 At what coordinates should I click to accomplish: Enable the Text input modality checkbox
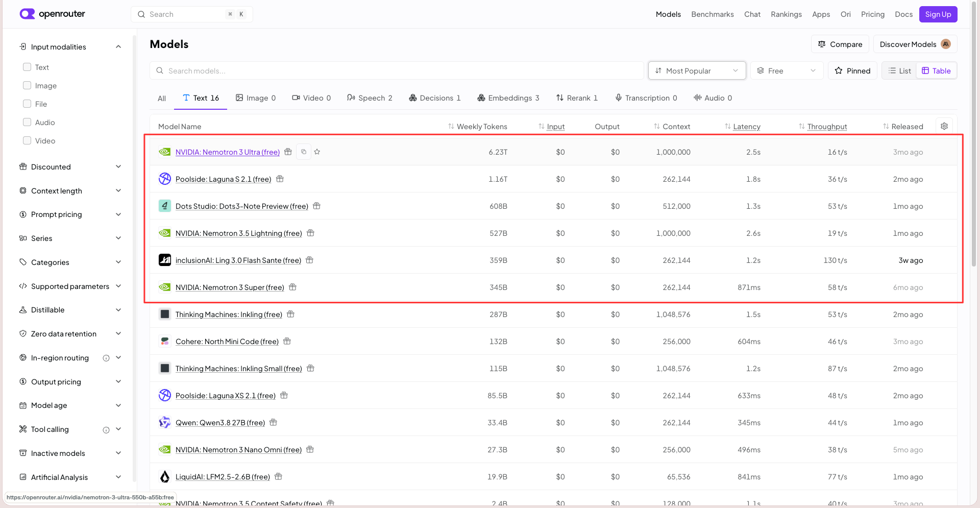pyautogui.click(x=27, y=67)
